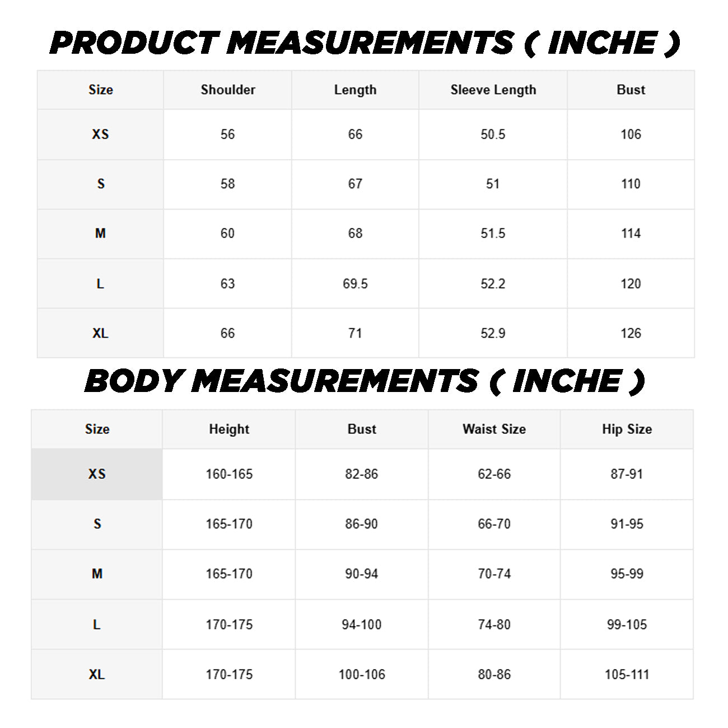
Task: Click the 105-111 hip size cell
Action: [x=627, y=674]
